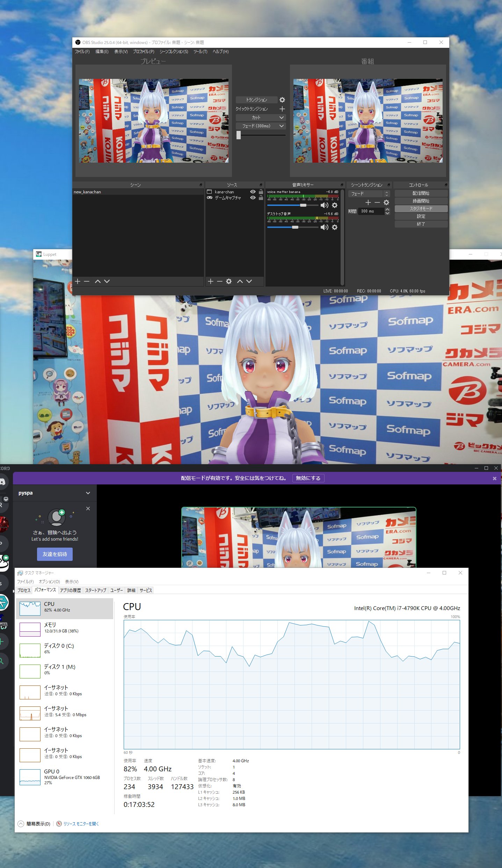Image resolution: width=502 pixels, height=868 pixels.
Task: Increase the 期間 duration with the up stepper
Action: coord(387,209)
